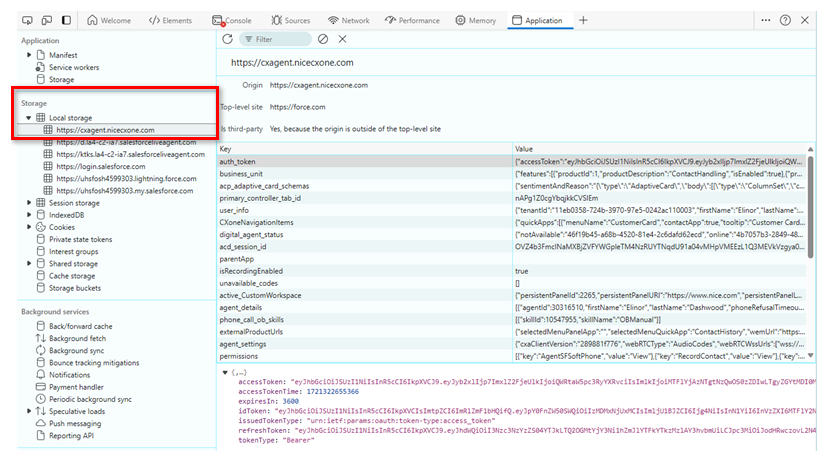
Task: Switch to the Sources tab
Action: click(291, 20)
